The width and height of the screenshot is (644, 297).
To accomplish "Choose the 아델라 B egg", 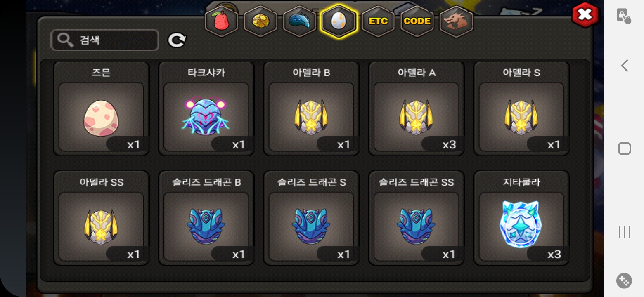I will click(x=311, y=108).
